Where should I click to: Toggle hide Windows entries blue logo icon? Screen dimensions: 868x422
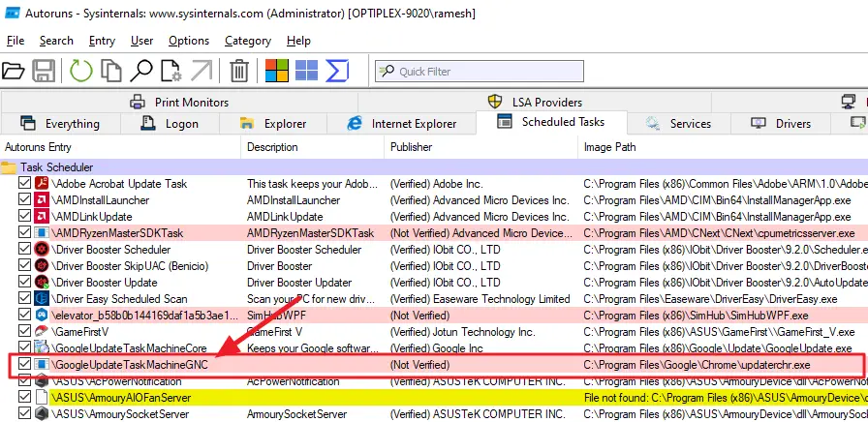(x=307, y=71)
